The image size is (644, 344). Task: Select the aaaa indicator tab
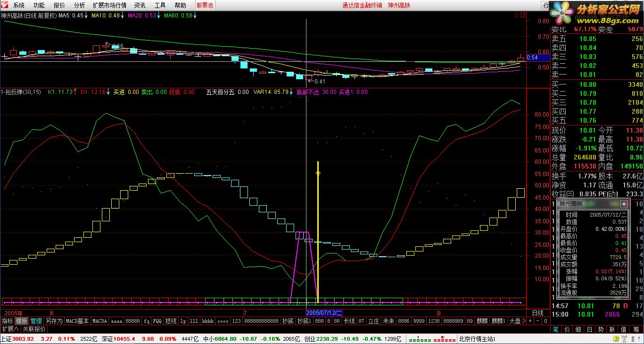(116, 321)
